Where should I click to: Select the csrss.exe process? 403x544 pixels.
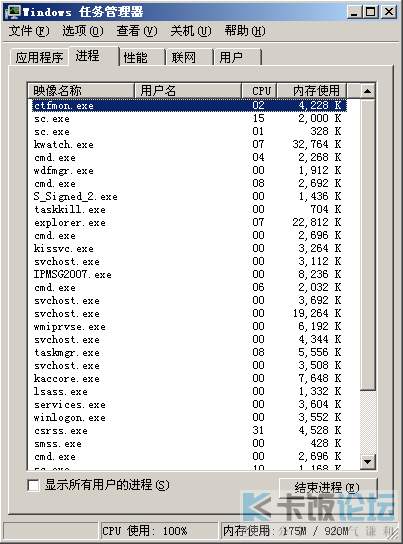[x=189, y=430]
